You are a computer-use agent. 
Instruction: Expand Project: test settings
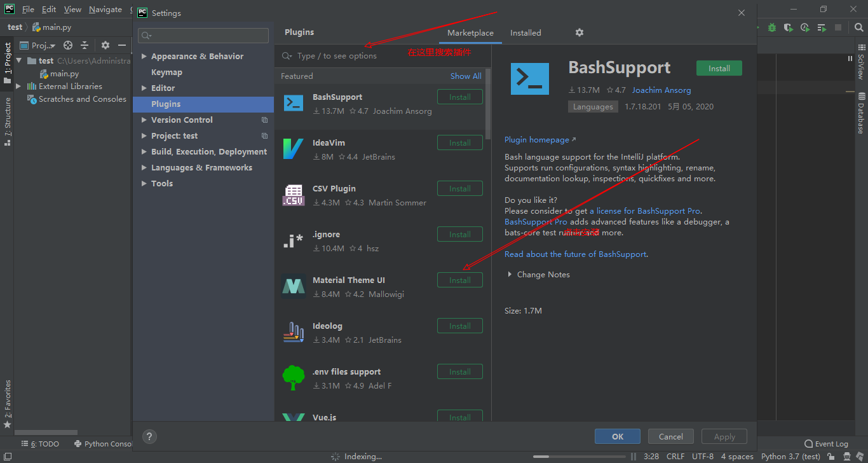[x=144, y=135]
